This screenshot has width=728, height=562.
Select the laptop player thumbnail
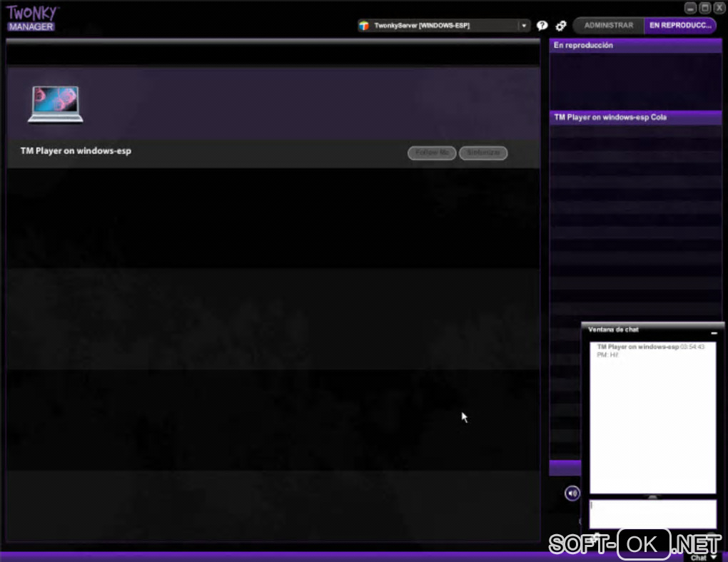[56, 104]
